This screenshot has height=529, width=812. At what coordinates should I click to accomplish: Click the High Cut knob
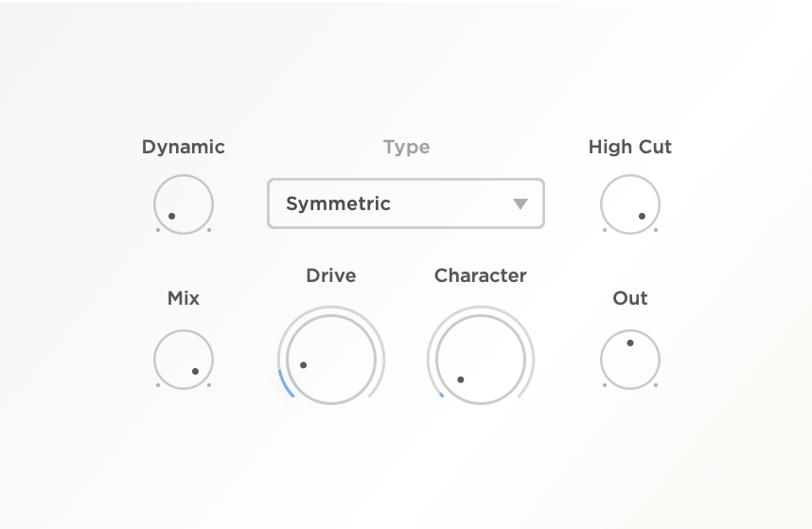click(630, 203)
